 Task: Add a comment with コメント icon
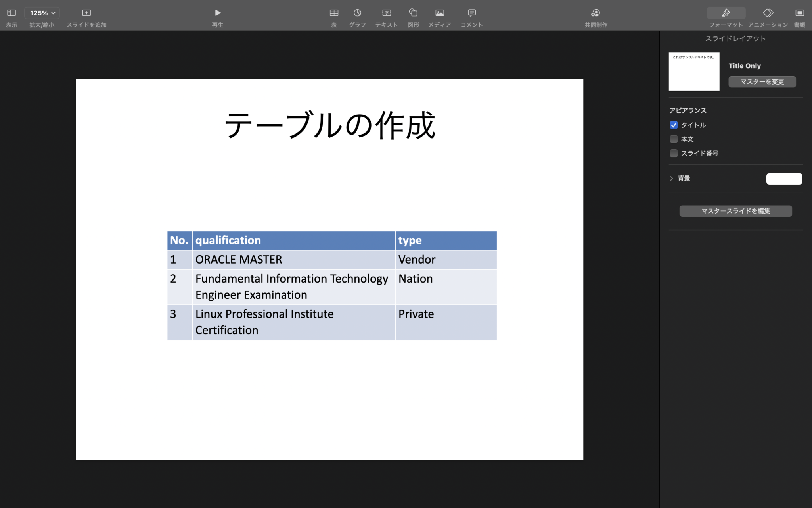[471, 13]
